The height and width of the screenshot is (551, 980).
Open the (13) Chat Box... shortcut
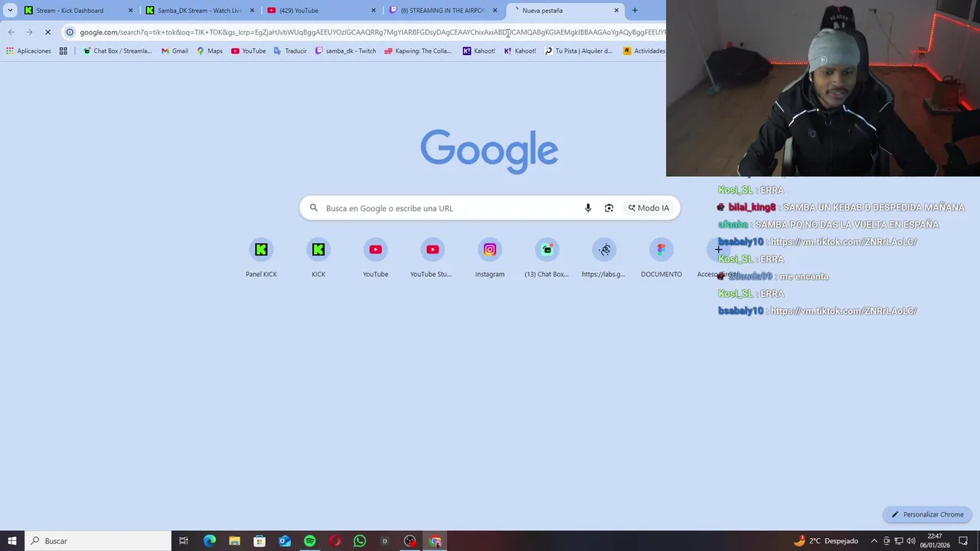(547, 258)
